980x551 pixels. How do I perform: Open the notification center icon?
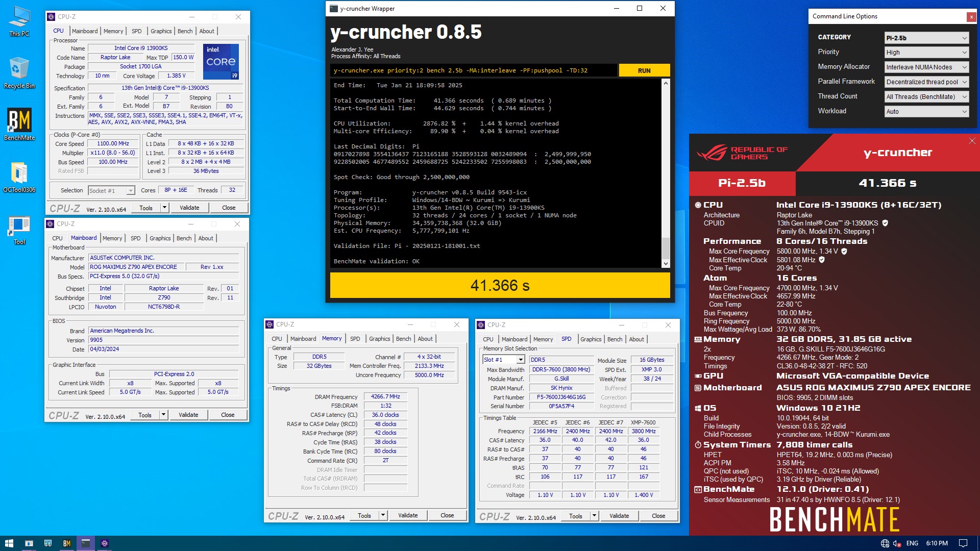[x=963, y=543]
